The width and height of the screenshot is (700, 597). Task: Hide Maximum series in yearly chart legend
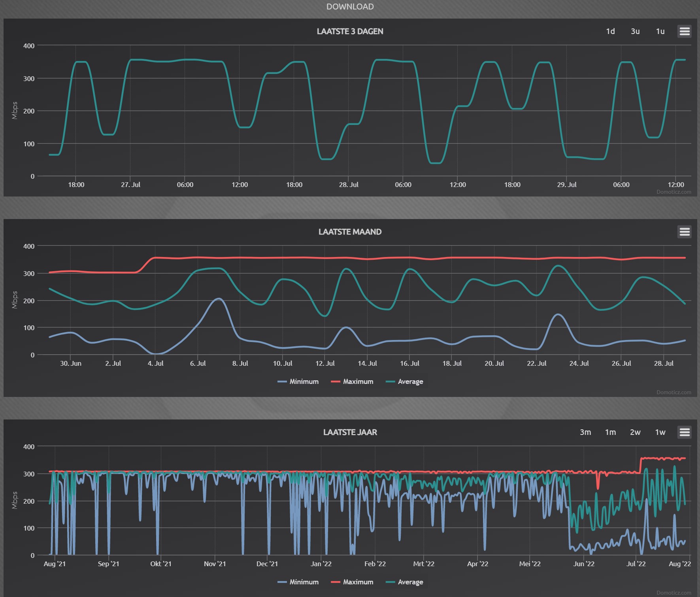[352, 582]
